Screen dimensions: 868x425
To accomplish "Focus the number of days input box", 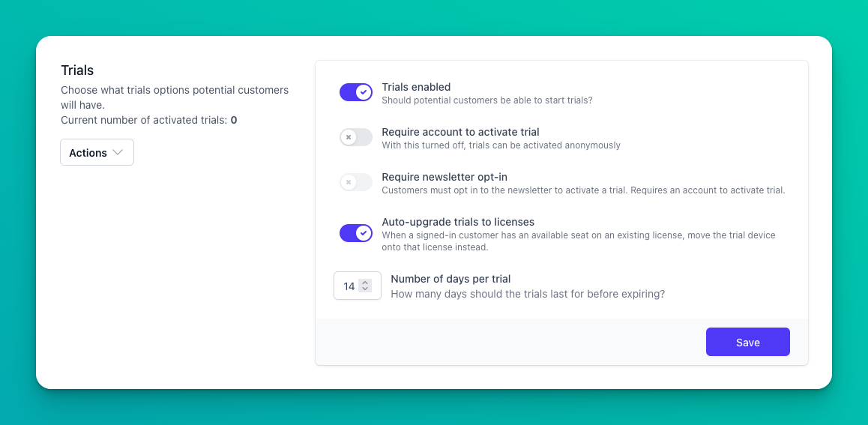I will click(x=357, y=286).
